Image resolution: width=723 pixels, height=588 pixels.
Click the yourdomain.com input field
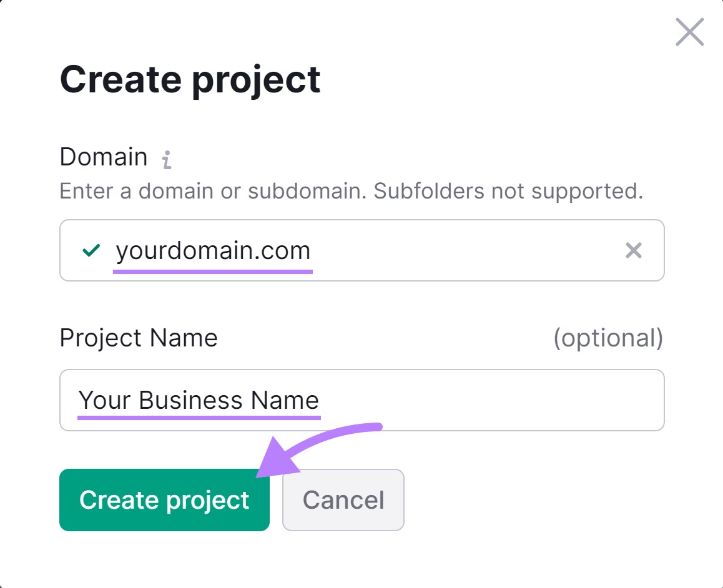click(x=362, y=250)
